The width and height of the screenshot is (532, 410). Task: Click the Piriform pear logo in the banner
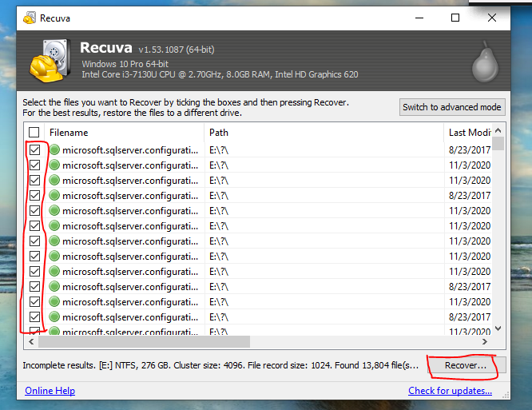(485, 62)
